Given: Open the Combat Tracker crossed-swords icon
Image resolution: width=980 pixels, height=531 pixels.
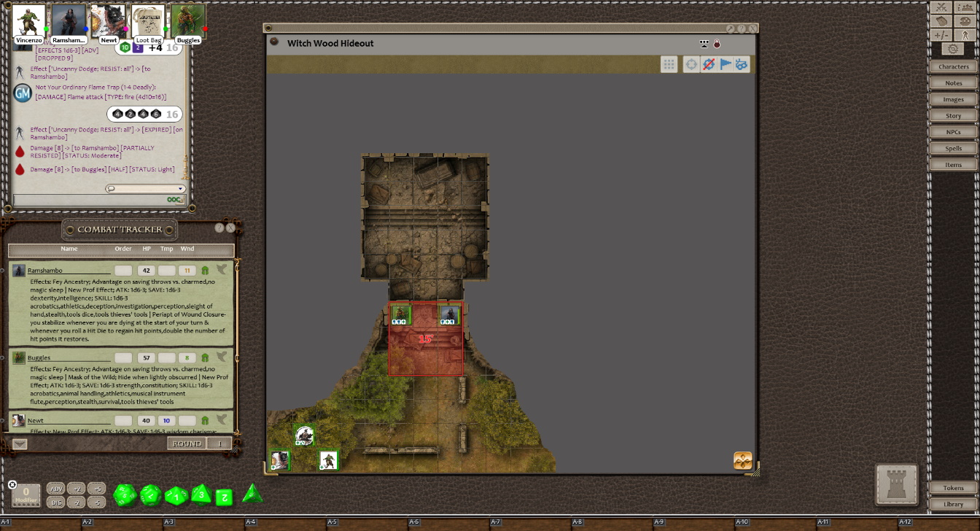Looking at the screenshot, I should pyautogui.click(x=941, y=7).
